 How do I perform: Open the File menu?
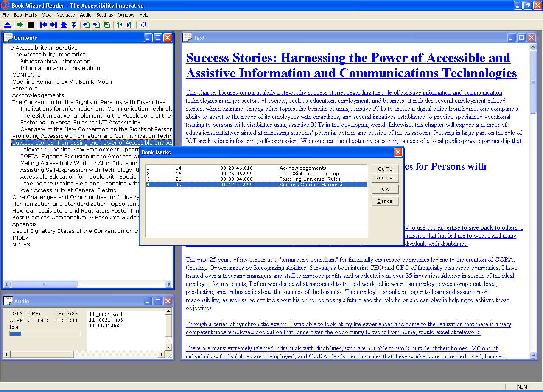coord(6,15)
